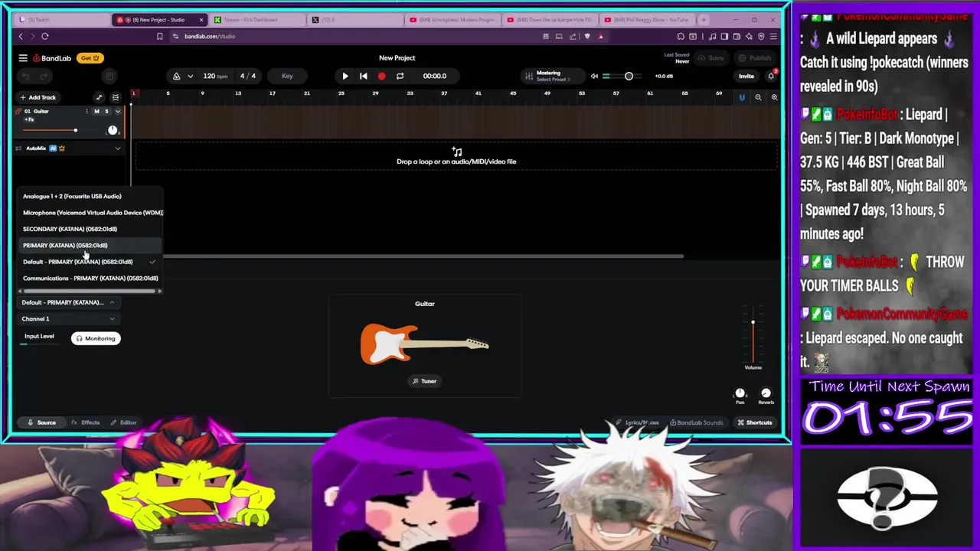
Task: Expand the AutoMix row chevron
Action: 117,148
